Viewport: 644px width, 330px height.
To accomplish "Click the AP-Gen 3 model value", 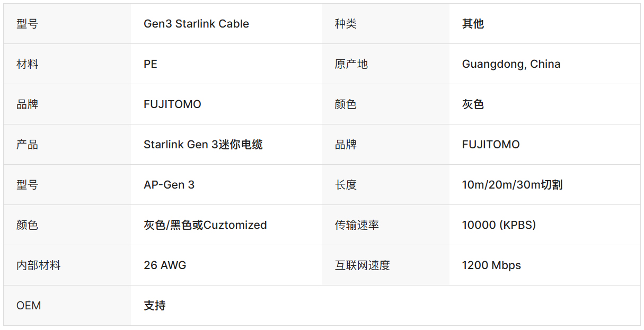I will click(169, 185).
